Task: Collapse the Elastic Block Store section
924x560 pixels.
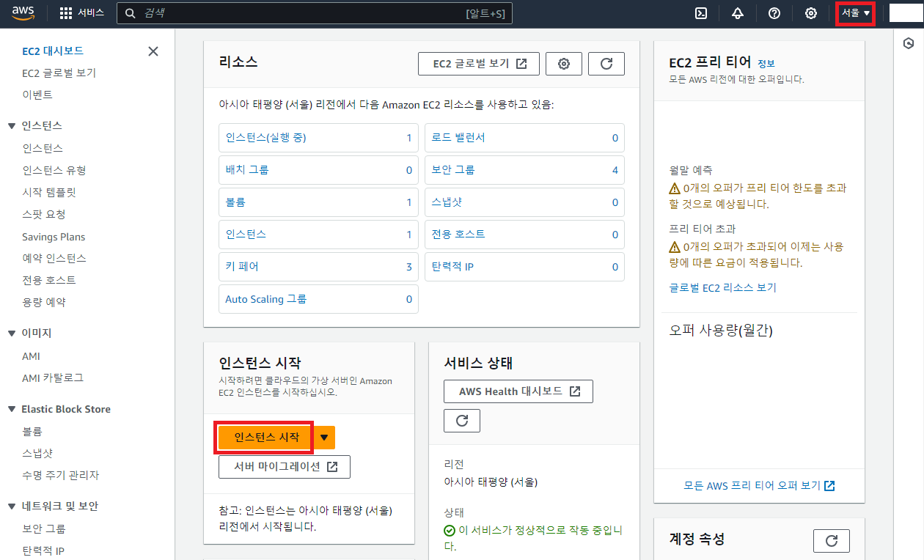Action: [x=12, y=410]
